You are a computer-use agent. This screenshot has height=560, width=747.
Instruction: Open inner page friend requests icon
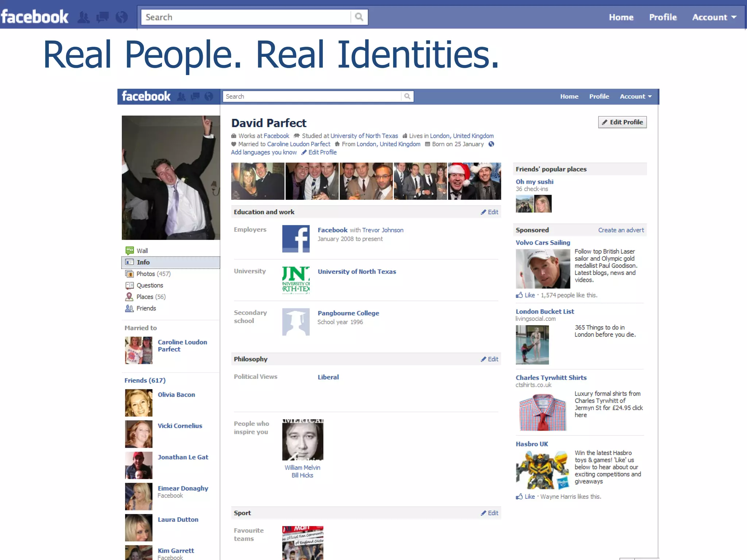coord(181,97)
